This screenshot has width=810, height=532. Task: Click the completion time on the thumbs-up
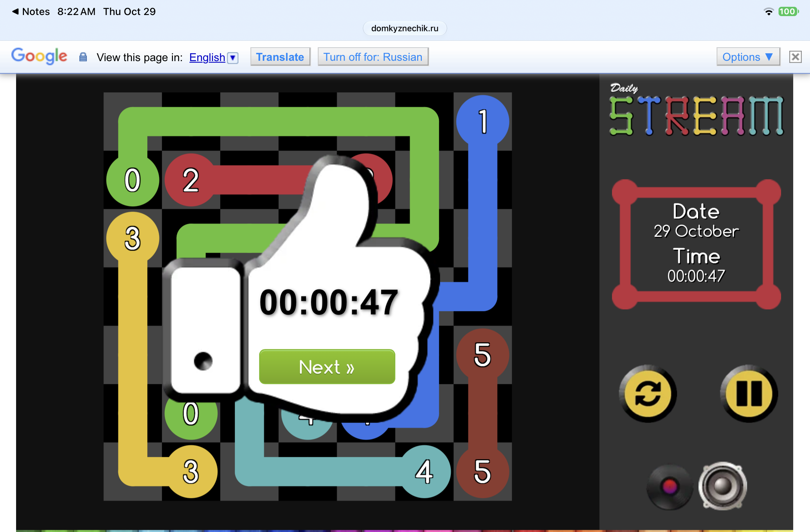(x=329, y=302)
